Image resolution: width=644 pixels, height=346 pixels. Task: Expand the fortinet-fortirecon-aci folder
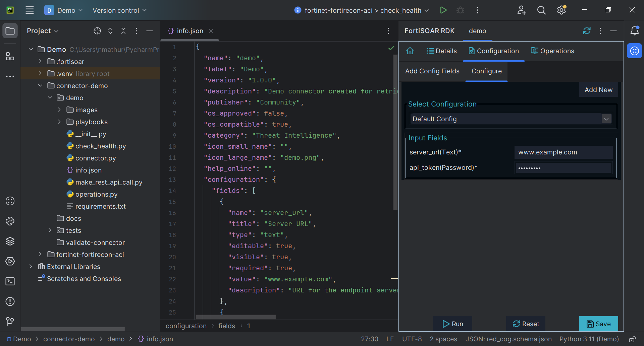click(40, 255)
